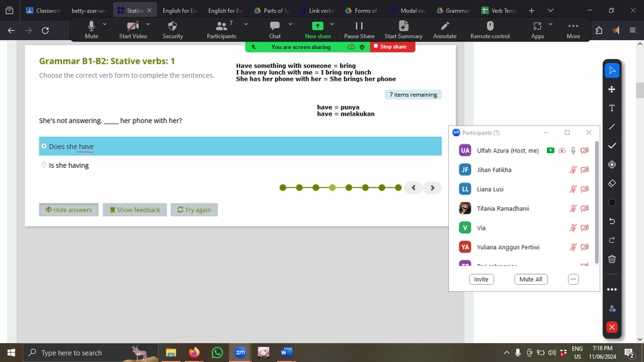This screenshot has height=362, width=644.
Task: Show hidden system tray icons chevron
Action: point(506,353)
